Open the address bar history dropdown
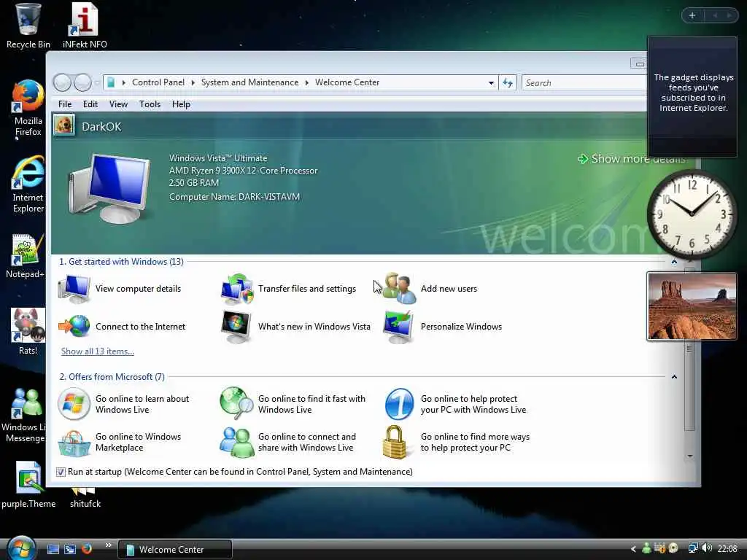Image resolution: width=747 pixels, height=560 pixels. coord(491,83)
